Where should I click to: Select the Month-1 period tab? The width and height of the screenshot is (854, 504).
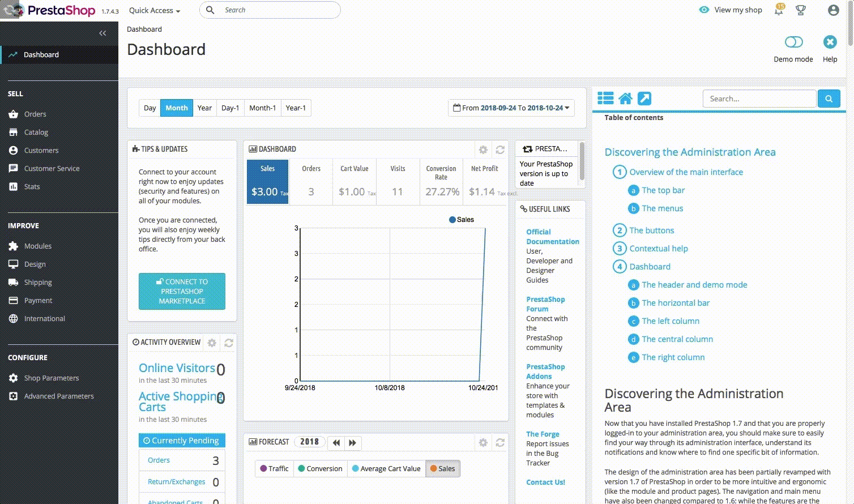click(x=263, y=108)
